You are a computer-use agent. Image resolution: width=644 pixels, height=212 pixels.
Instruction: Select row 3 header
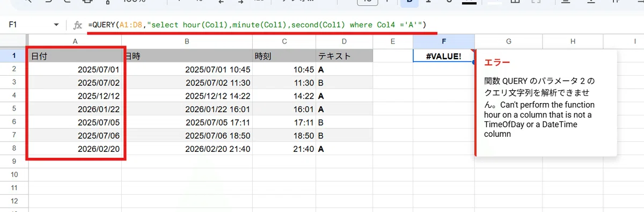point(14,82)
